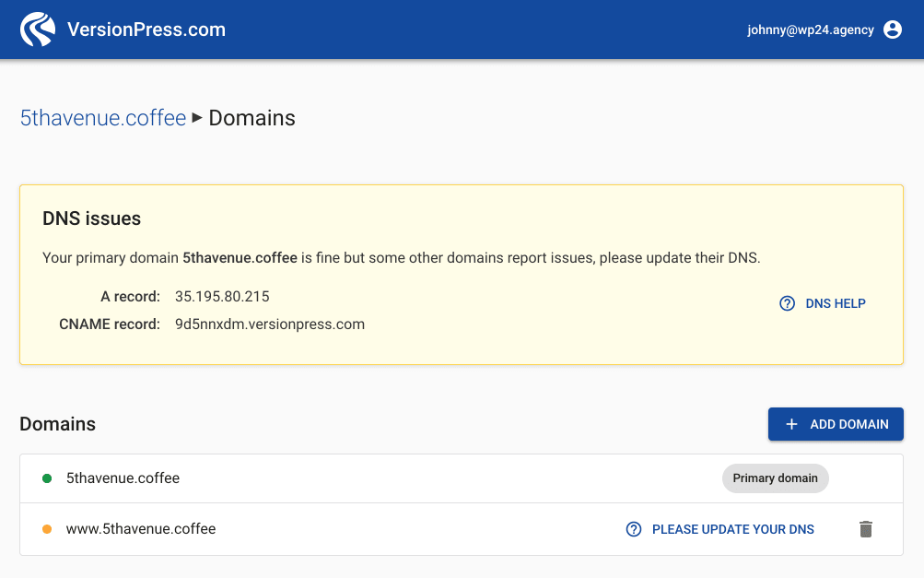Click orange status dot of www.5thavenue.coffee
The width and height of the screenshot is (924, 578).
47,529
